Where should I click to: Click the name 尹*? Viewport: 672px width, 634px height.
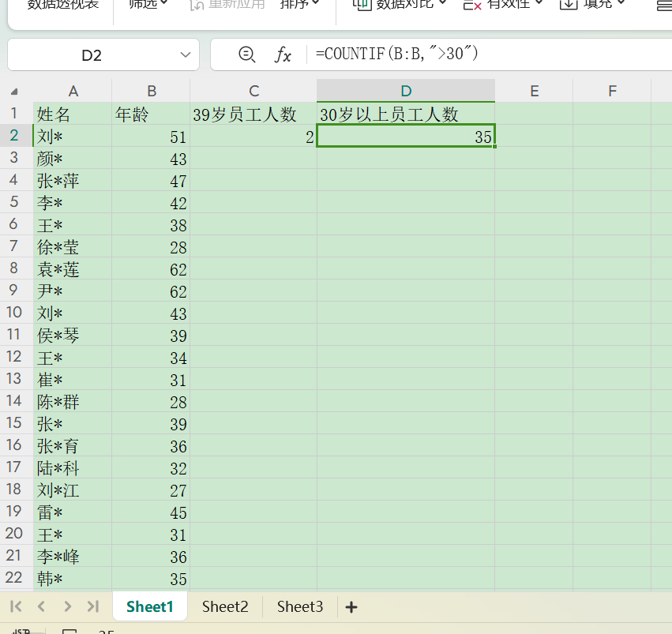click(x=50, y=291)
